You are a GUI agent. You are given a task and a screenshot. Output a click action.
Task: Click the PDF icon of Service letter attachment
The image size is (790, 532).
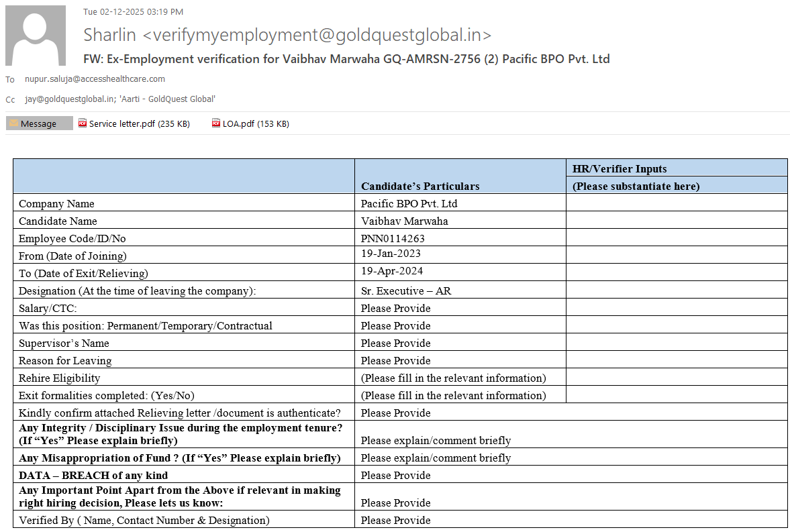point(83,123)
